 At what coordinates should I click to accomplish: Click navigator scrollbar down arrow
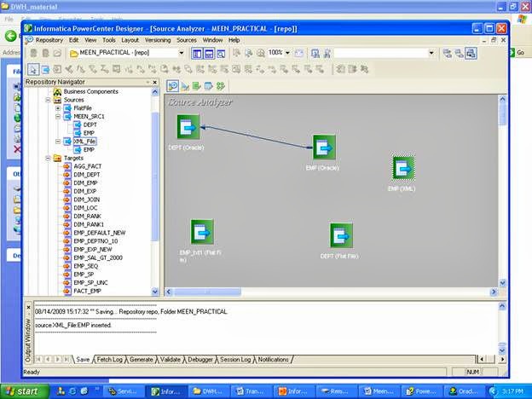[x=155, y=291]
